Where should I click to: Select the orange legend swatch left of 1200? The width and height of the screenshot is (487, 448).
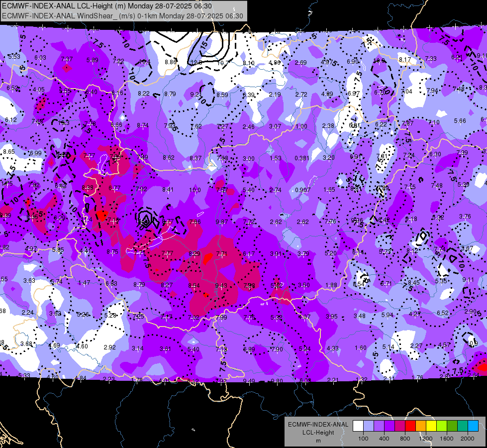tap(421, 426)
